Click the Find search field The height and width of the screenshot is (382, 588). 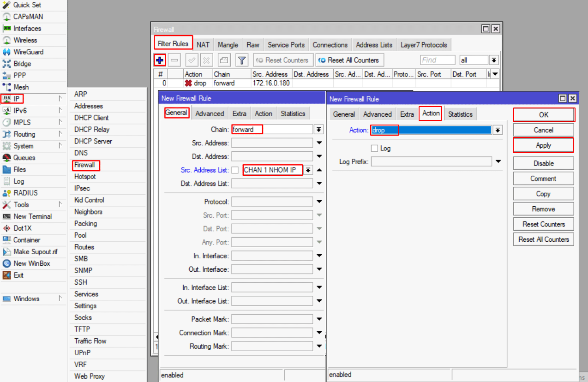pos(438,60)
